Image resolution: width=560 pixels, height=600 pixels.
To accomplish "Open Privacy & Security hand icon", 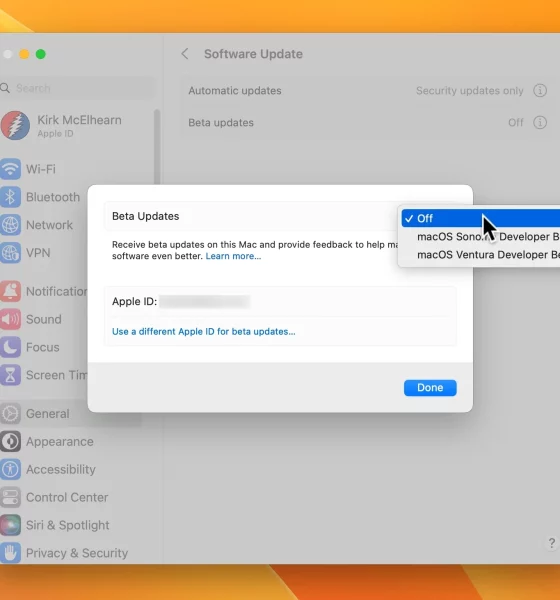I will tap(10, 553).
